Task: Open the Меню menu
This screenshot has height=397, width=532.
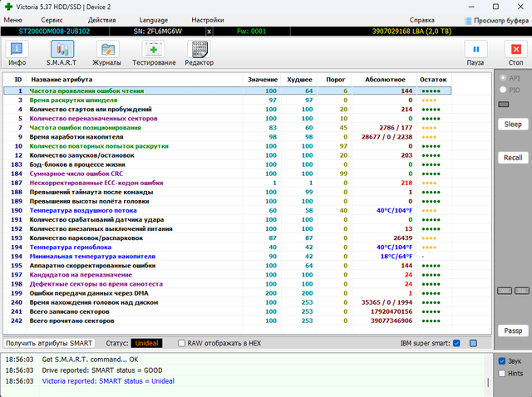Action: pos(13,20)
